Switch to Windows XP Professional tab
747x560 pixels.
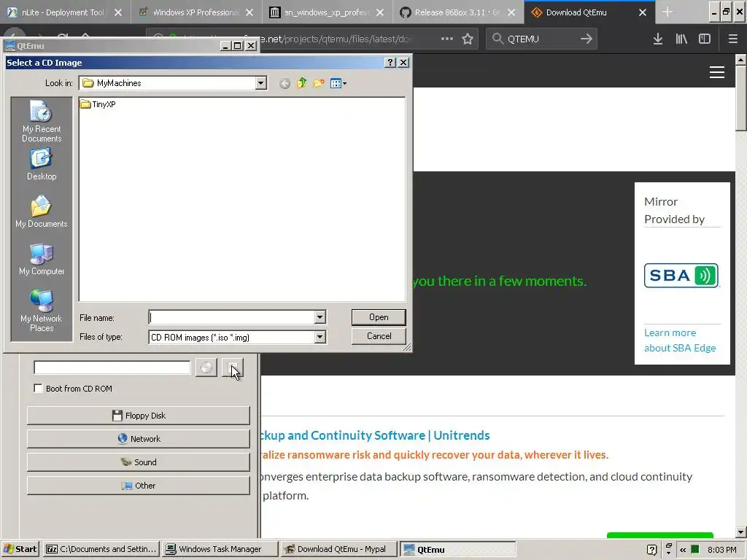point(196,12)
